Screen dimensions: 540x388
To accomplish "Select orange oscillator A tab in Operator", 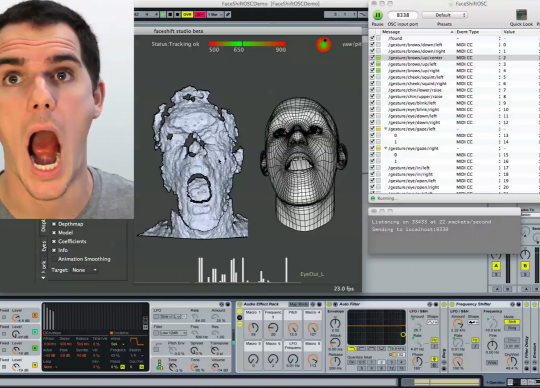I will pos(35,315).
